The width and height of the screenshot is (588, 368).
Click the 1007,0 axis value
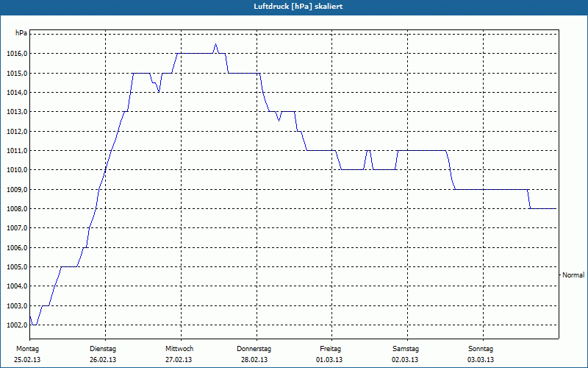coord(17,228)
